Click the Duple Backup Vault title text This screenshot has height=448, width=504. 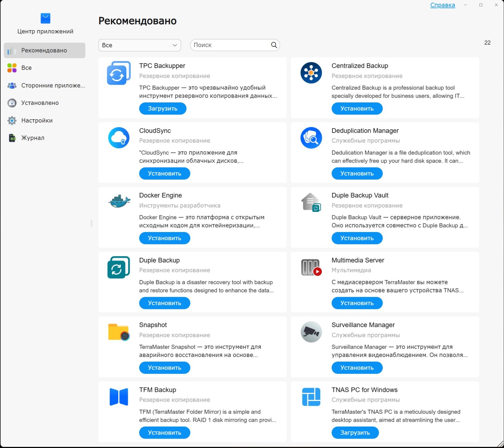coord(360,195)
